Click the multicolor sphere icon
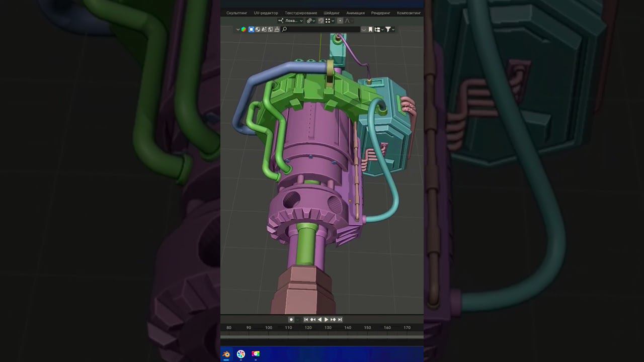The image size is (644, 362). tap(244, 29)
